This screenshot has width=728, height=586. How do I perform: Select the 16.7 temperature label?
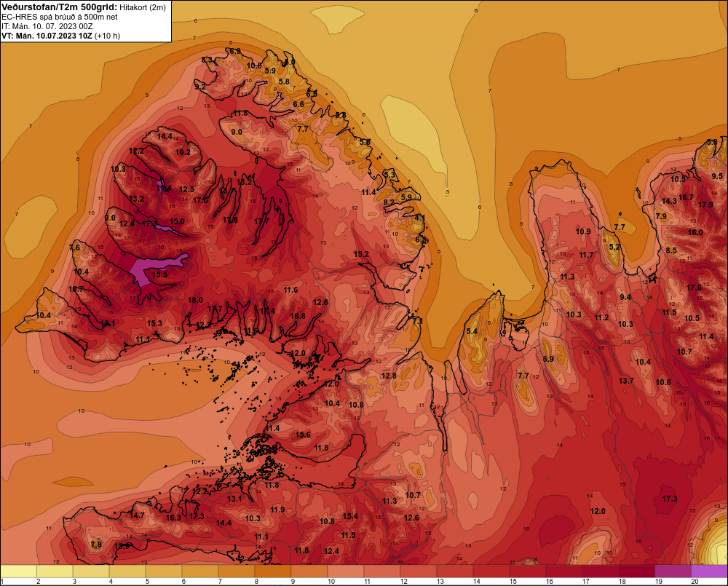tap(686, 197)
